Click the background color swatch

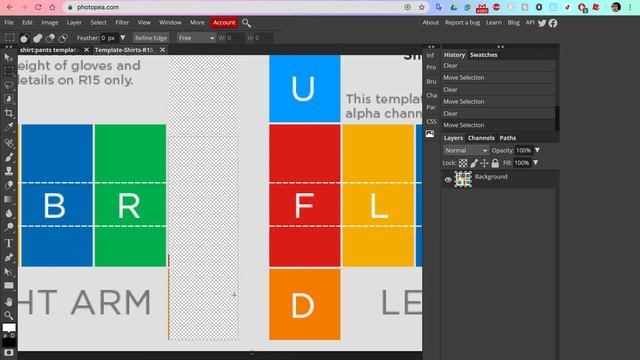coord(9,342)
